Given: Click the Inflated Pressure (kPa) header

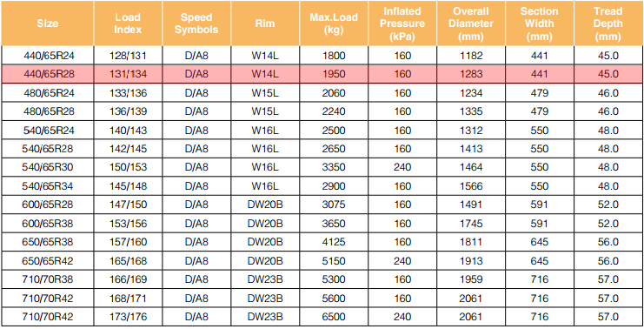Looking at the screenshot, I should tap(402, 23).
